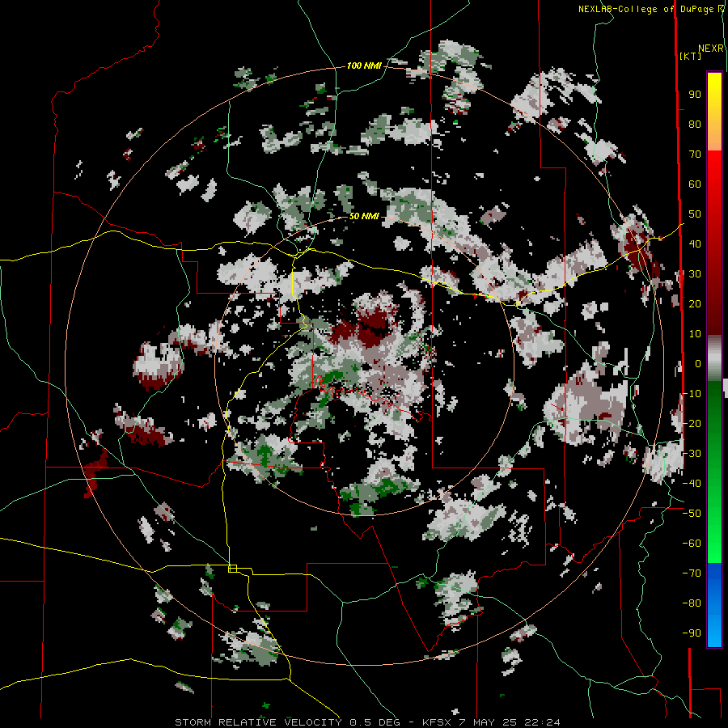Click 'KFSX' station identifier in bottom caption

(438, 722)
